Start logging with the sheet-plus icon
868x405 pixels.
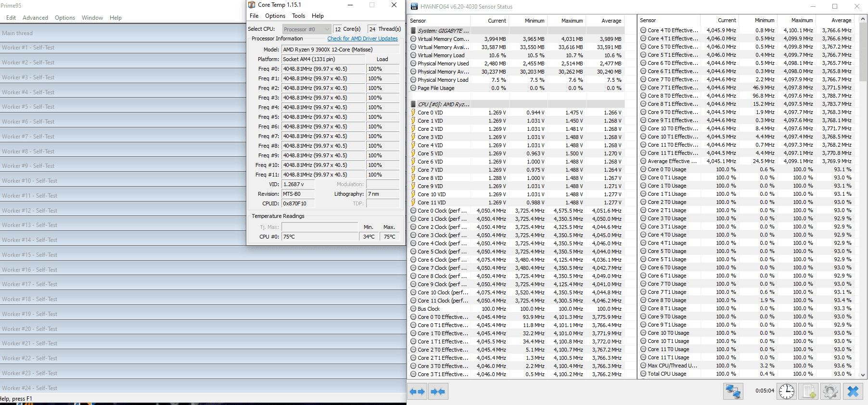coord(808,392)
